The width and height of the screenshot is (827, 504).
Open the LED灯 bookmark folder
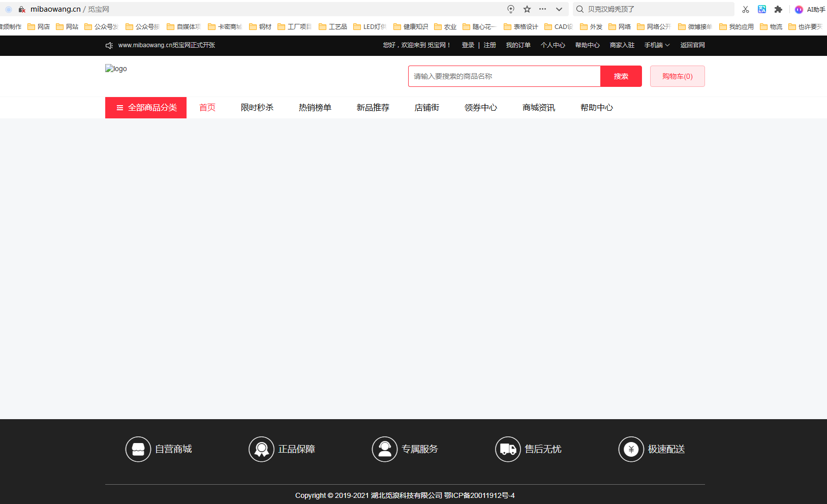tap(370, 26)
